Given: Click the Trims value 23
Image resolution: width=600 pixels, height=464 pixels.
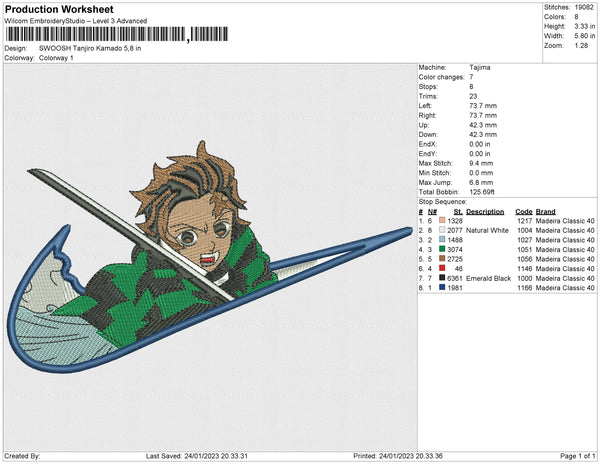Looking at the screenshot, I should tap(473, 96).
